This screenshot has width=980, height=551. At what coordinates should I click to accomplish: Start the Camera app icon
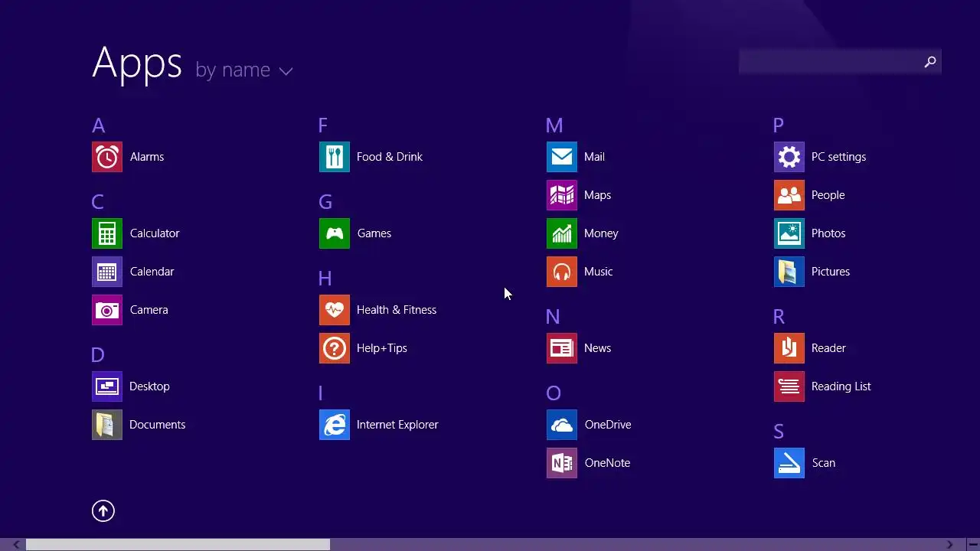coord(107,310)
